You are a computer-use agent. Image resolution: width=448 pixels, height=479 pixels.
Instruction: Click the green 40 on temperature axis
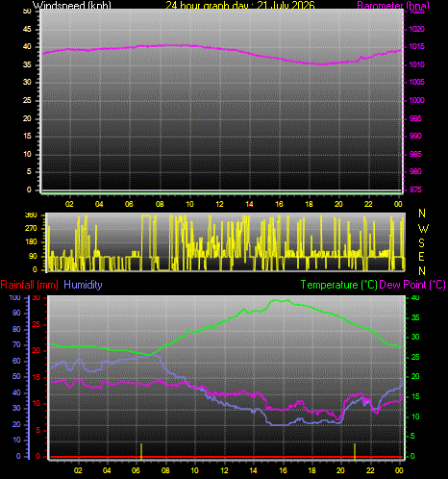tap(415, 297)
